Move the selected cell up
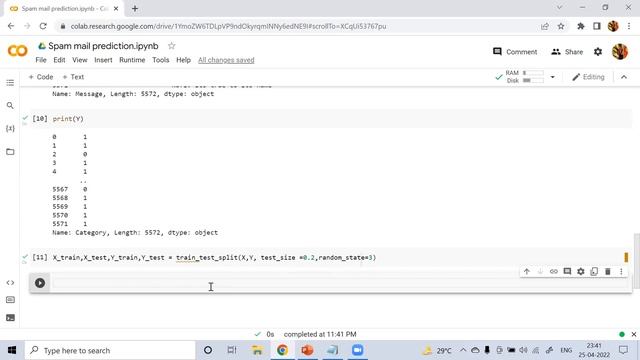The image size is (640, 360). (x=527, y=271)
